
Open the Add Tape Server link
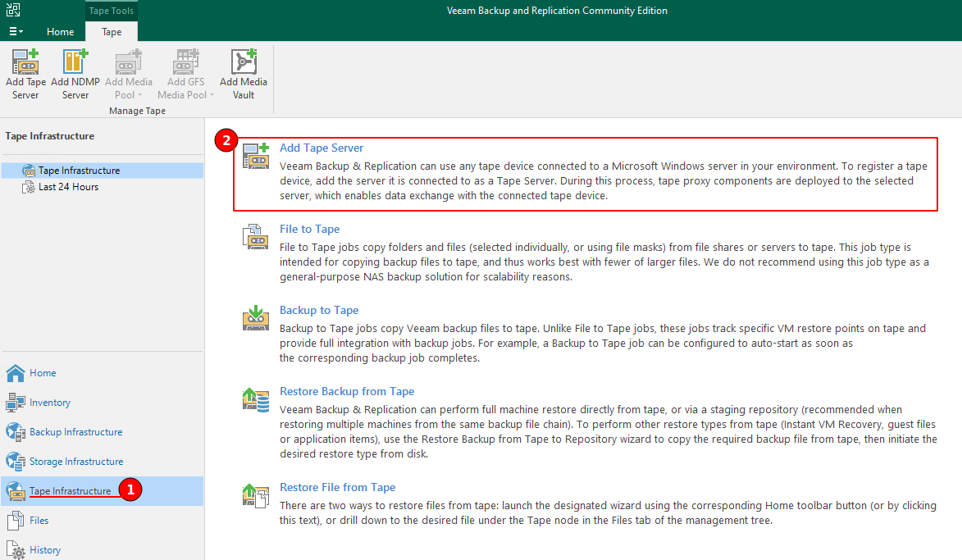point(321,148)
